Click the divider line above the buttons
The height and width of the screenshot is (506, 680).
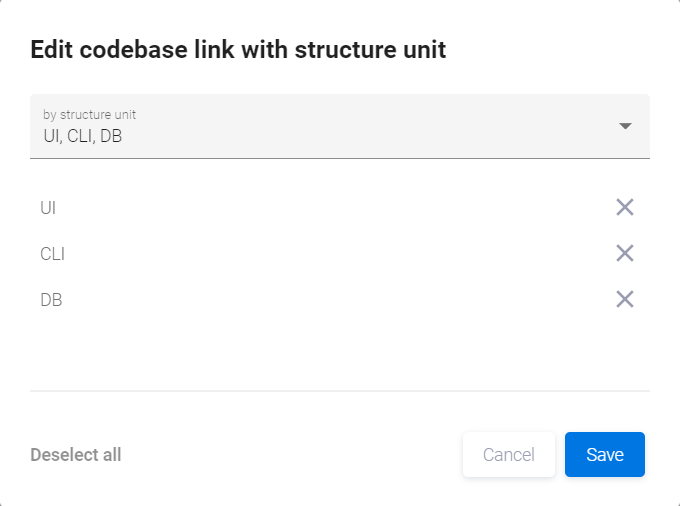click(340, 390)
